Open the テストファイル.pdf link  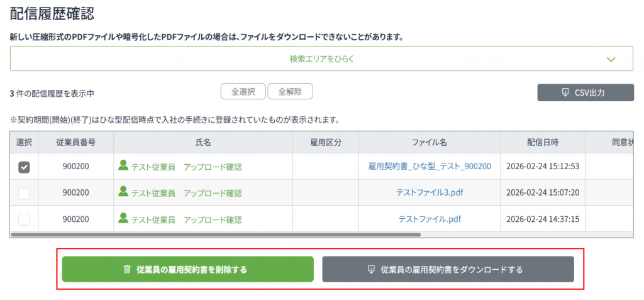429,219
